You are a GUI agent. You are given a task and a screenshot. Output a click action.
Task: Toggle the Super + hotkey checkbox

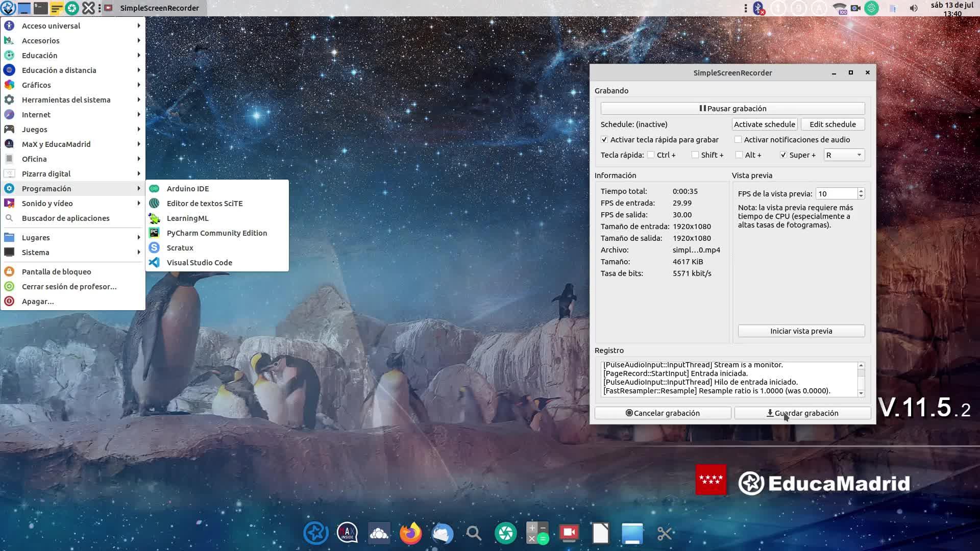pos(783,155)
